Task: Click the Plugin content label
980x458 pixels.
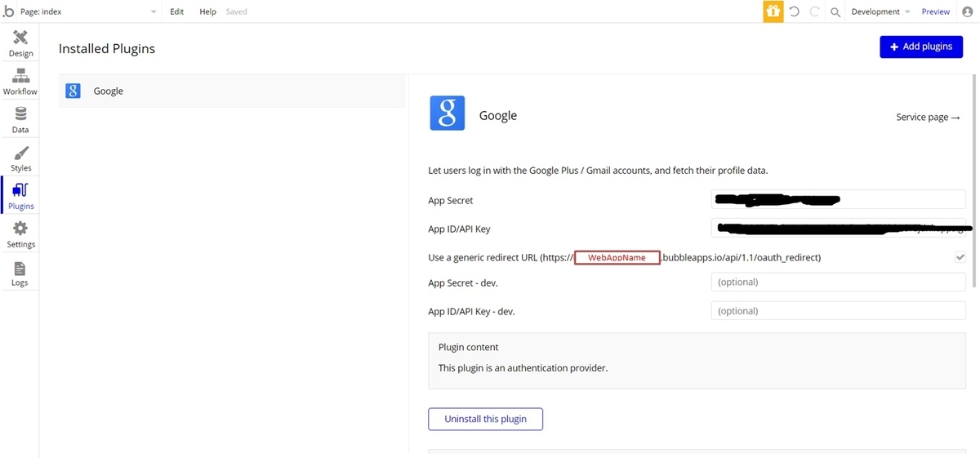Action: tap(468, 347)
